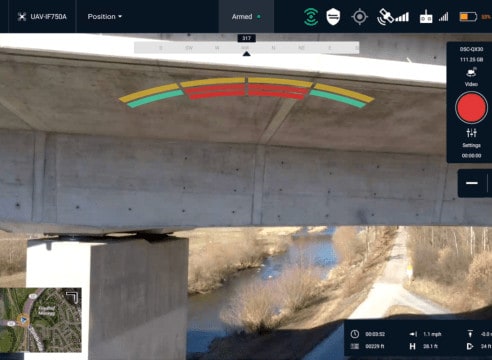Start recording with the red record button
The image size is (492, 360).
pyautogui.click(x=471, y=108)
